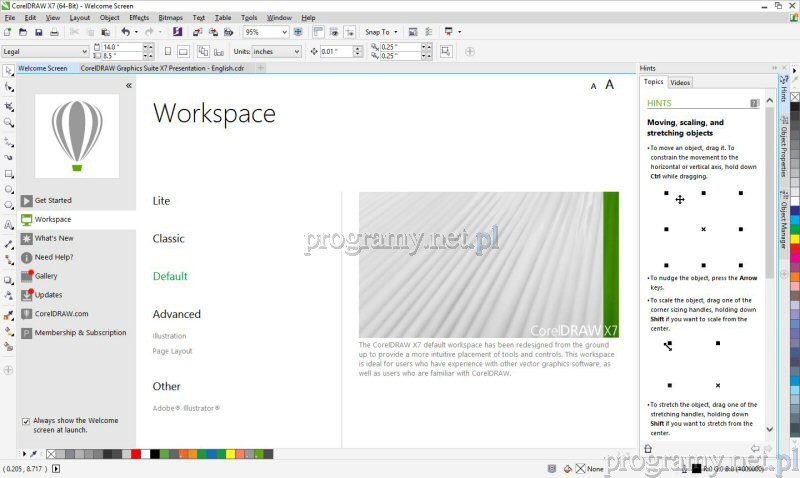This screenshot has width=800, height=478.
Task: Toggle Always show the Welcome screen checkbox
Action: point(26,421)
